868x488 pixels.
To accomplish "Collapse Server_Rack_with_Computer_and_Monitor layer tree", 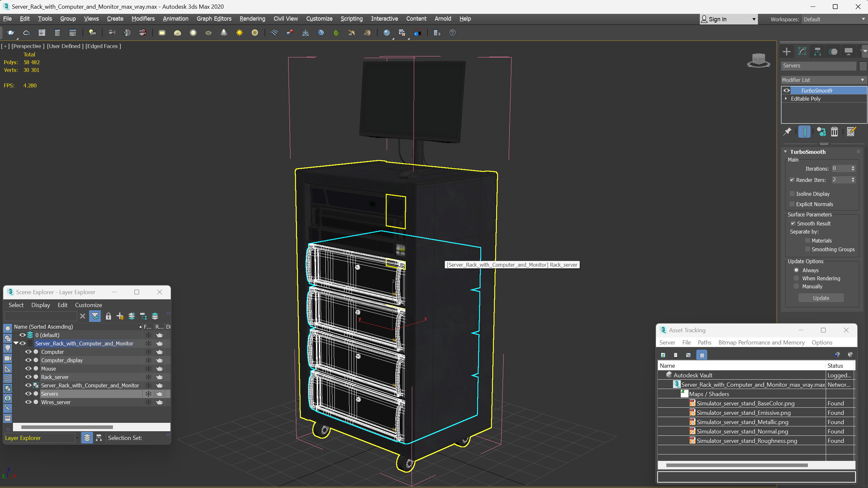I will (15, 344).
